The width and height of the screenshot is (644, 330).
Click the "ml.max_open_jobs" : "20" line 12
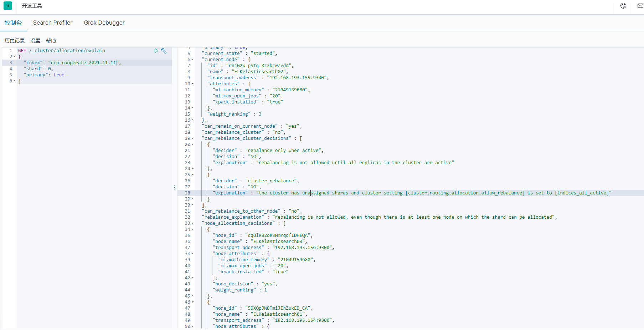(x=248, y=96)
